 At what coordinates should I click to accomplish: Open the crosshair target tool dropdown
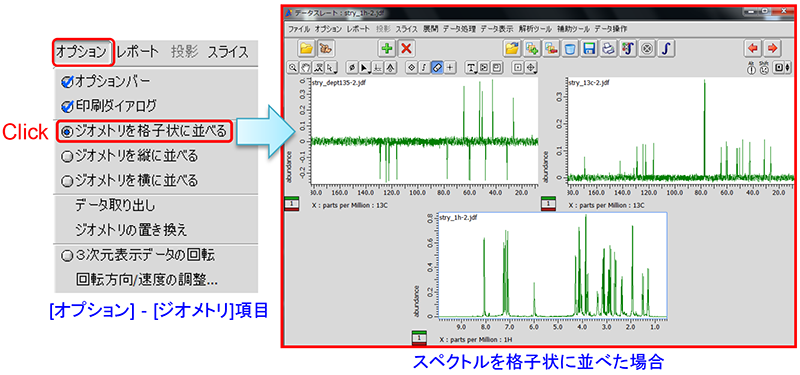[x=531, y=67]
